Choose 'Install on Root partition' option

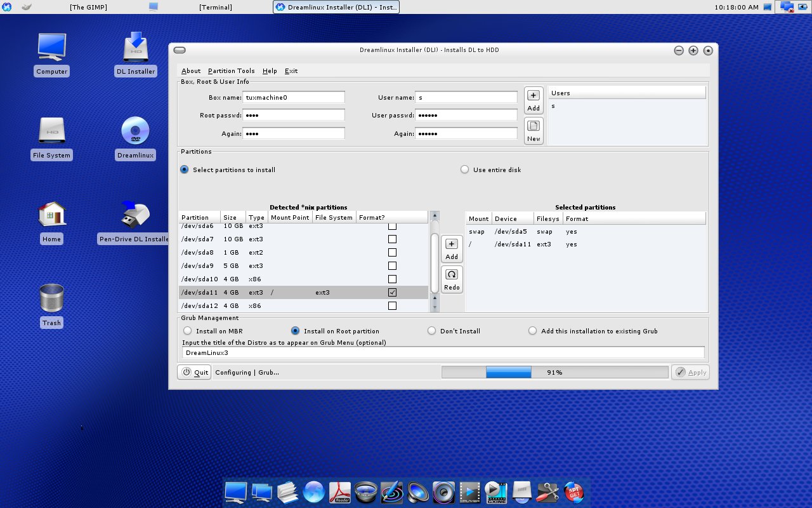pos(295,331)
